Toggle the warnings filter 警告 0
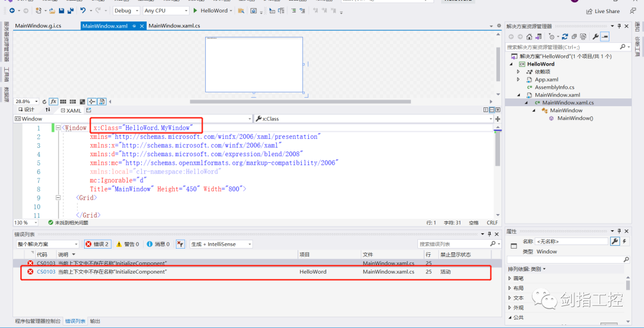The image size is (644, 328). point(128,244)
